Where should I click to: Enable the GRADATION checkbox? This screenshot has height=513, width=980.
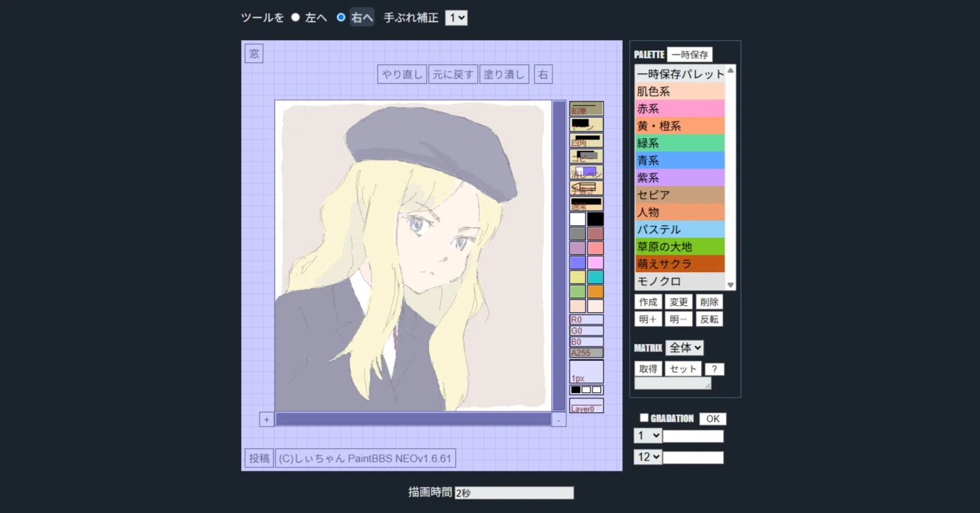pyautogui.click(x=644, y=418)
